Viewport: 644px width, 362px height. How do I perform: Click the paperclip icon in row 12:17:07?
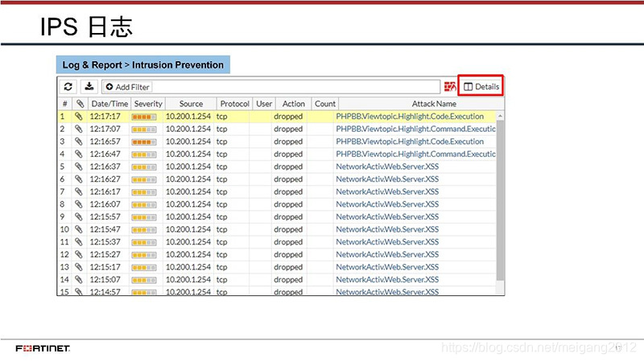coord(78,129)
